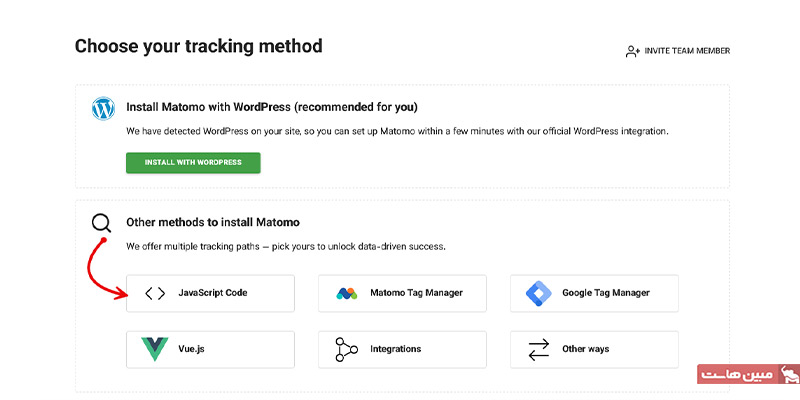
Task: Pick the Google Tag Manager text label
Action: click(x=606, y=293)
